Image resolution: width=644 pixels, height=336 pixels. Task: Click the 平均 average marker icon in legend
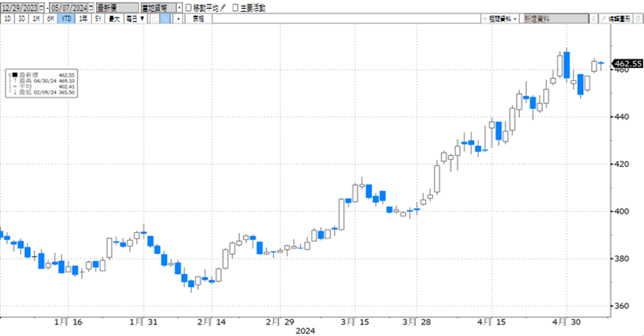pos(15,86)
